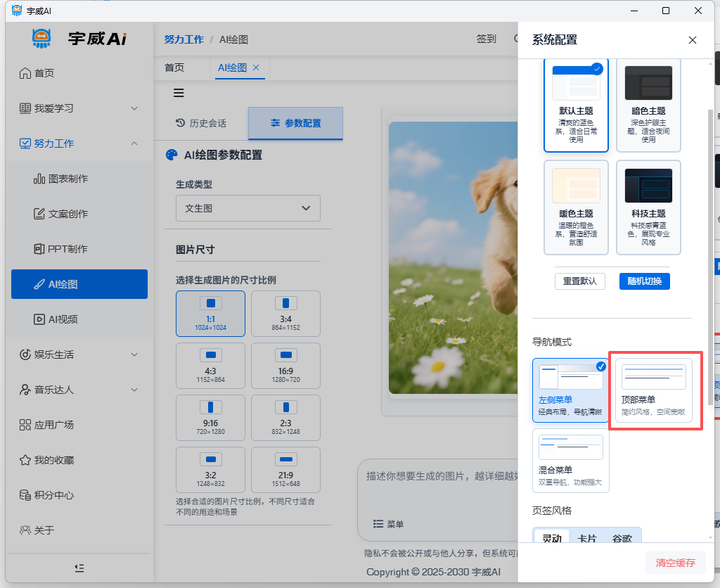Click the hamburger menu icon above history tab

179,93
